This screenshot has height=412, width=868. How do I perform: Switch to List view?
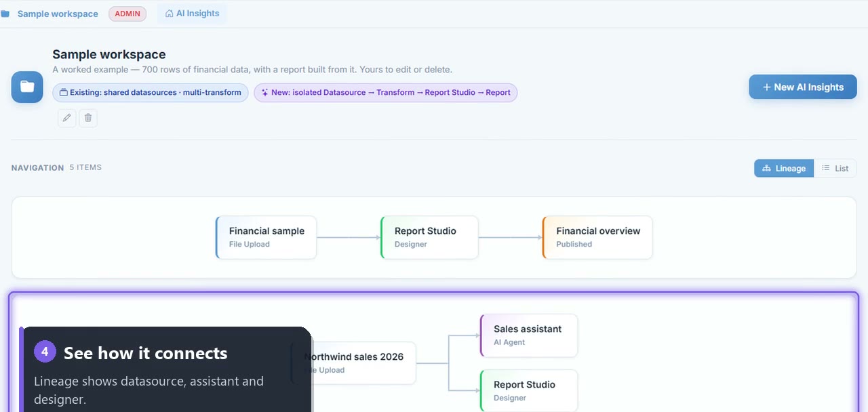835,168
